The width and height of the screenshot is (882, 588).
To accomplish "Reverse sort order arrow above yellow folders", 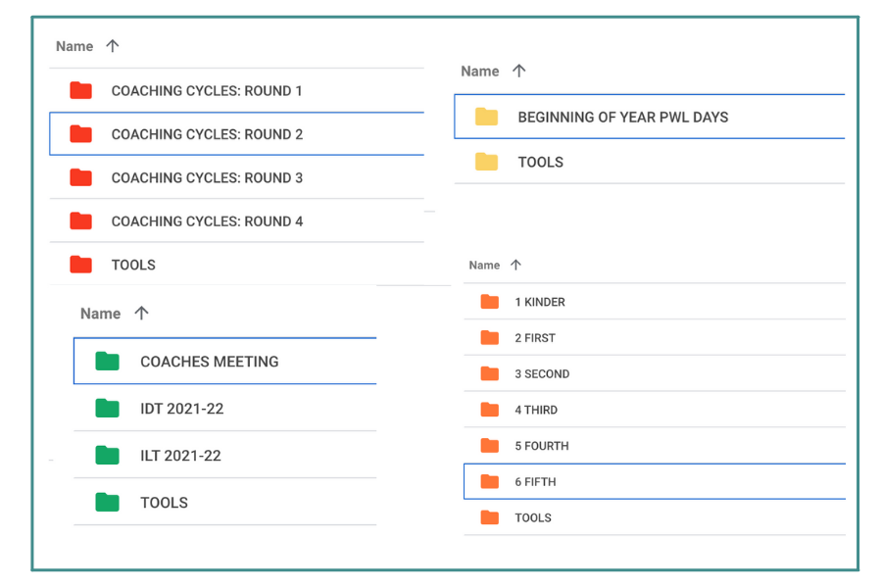I will pos(518,71).
